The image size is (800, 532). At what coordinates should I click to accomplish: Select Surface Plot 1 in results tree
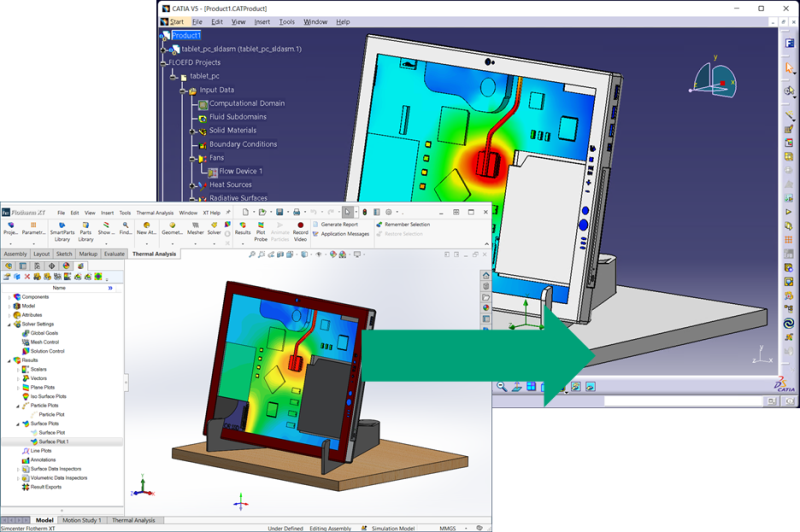coord(53,441)
